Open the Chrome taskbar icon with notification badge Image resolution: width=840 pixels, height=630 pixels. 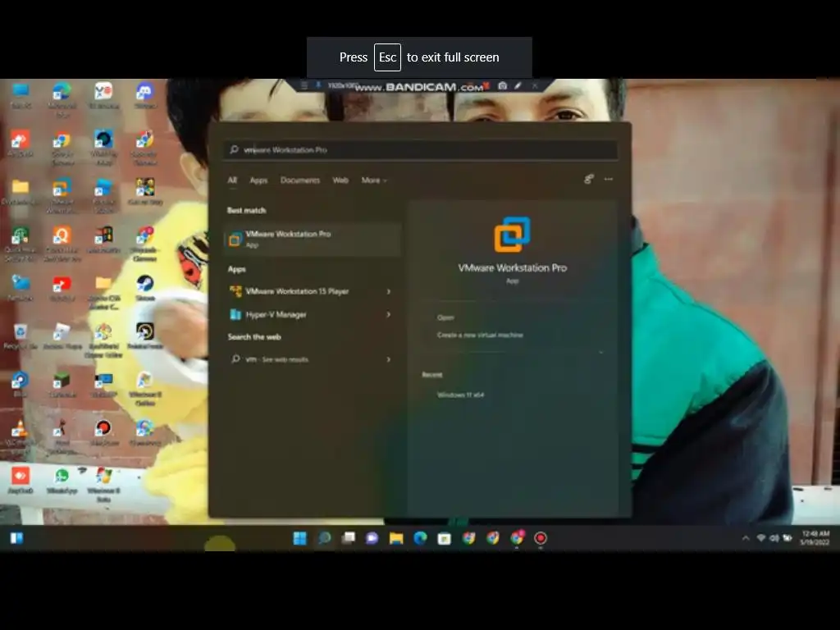point(517,538)
